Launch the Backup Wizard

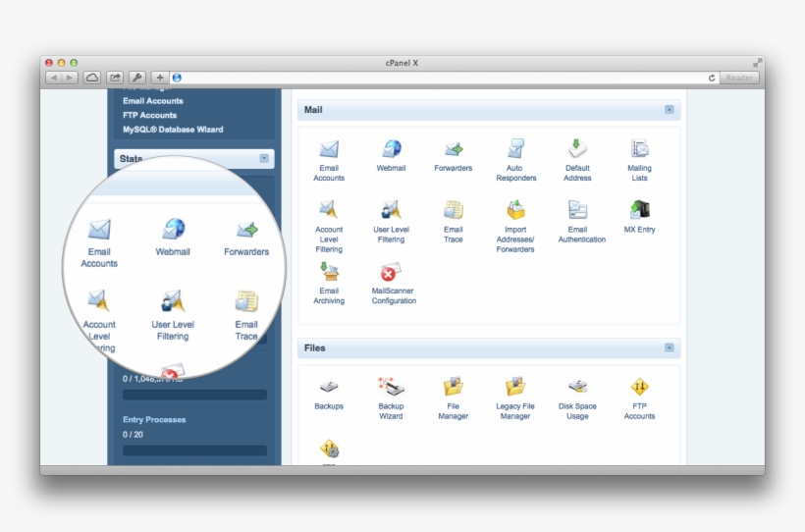pos(391,398)
